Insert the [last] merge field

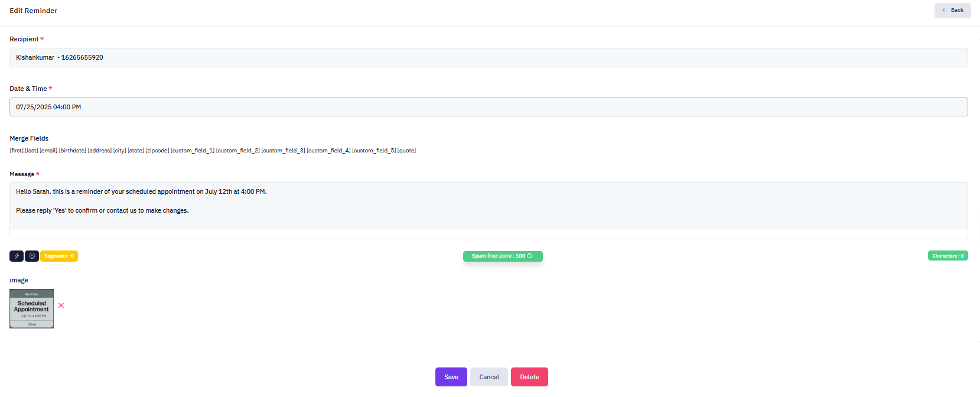31,151
